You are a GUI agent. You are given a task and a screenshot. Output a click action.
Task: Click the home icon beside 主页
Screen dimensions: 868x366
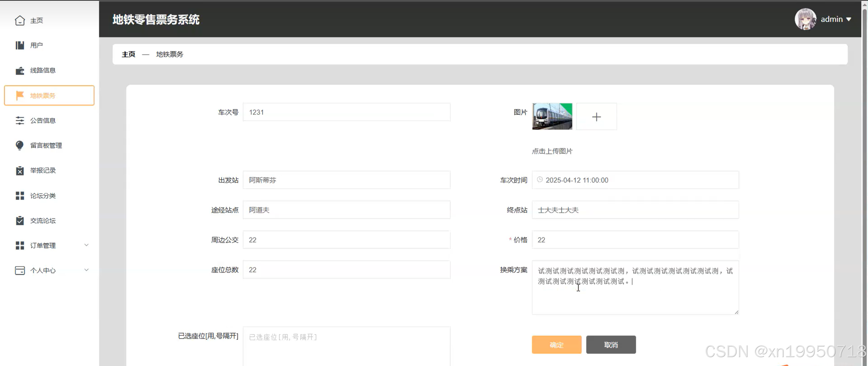pyautogui.click(x=20, y=21)
